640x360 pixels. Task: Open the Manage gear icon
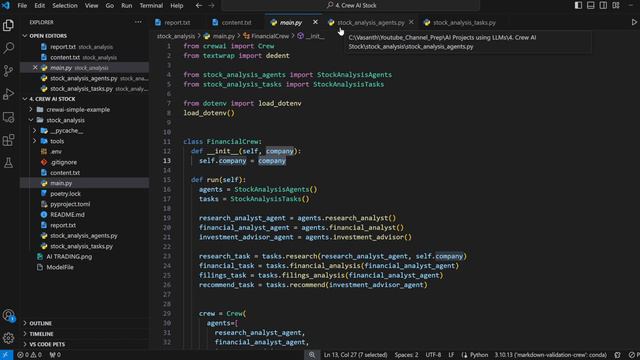point(8,338)
